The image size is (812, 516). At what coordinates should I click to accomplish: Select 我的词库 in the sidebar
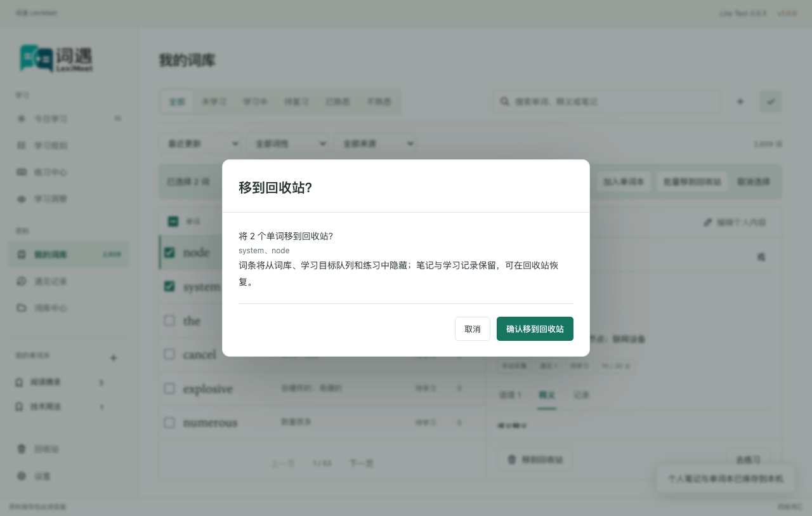69,255
